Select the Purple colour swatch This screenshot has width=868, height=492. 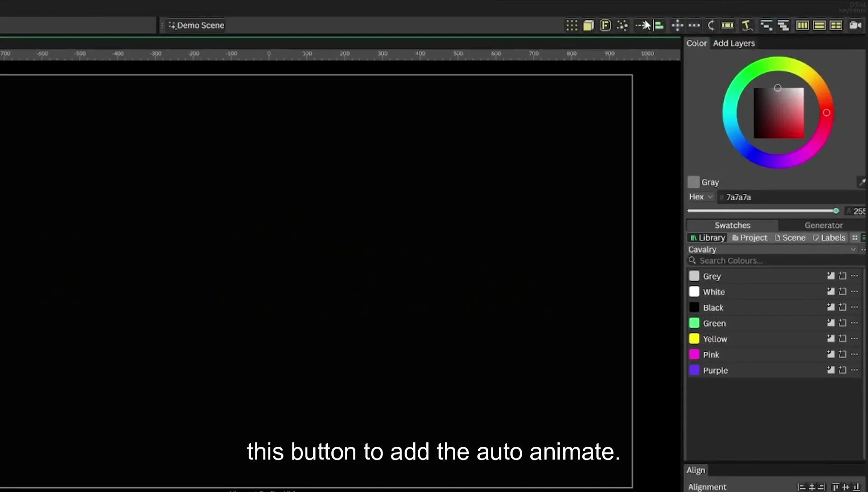coord(694,370)
